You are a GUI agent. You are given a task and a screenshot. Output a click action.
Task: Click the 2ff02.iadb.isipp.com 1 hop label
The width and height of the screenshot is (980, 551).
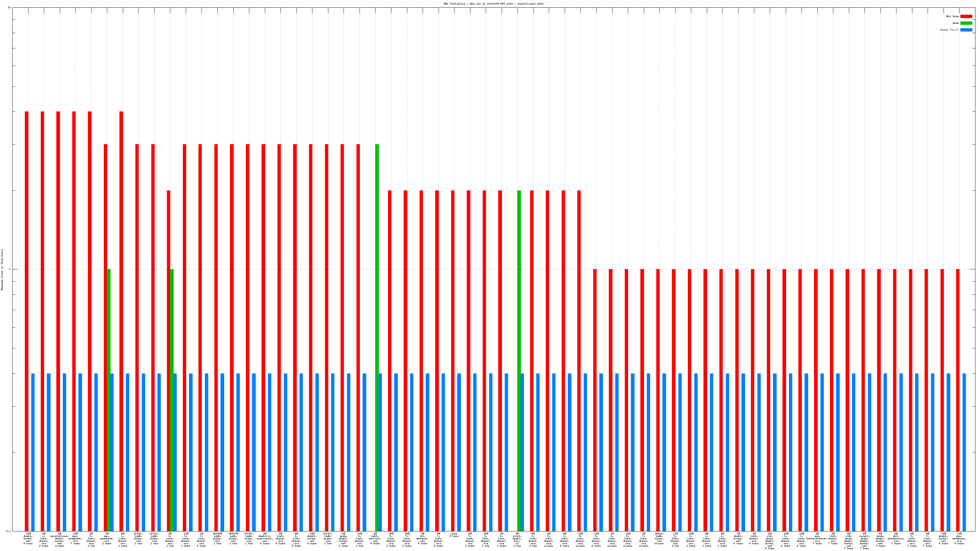pyautogui.click(x=138, y=538)
